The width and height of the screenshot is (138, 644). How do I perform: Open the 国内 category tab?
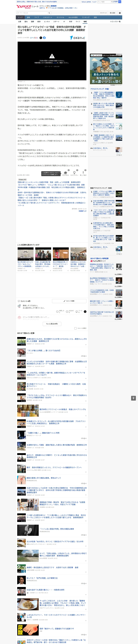tap(26, 21)
